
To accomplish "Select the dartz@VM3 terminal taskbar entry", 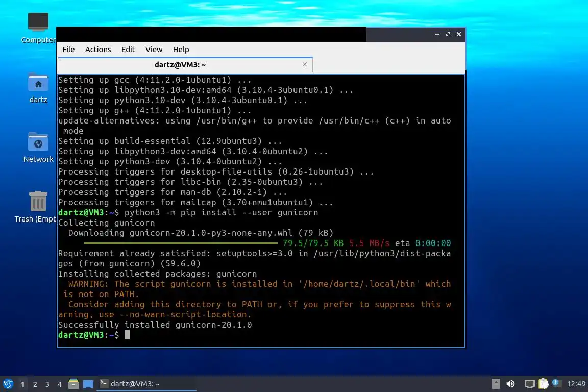I will pyautogui.click(x=146, y=384).
